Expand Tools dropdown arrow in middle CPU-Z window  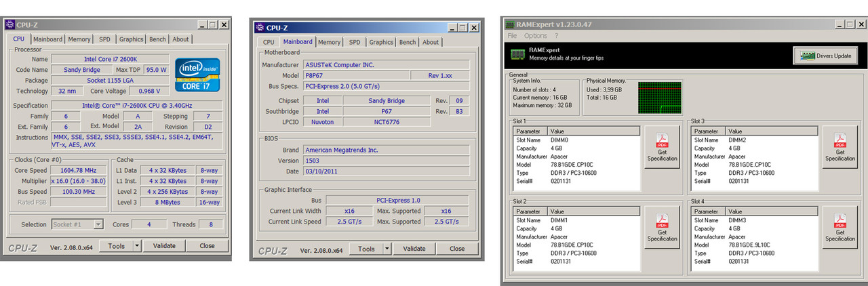(x=387, y=249)
